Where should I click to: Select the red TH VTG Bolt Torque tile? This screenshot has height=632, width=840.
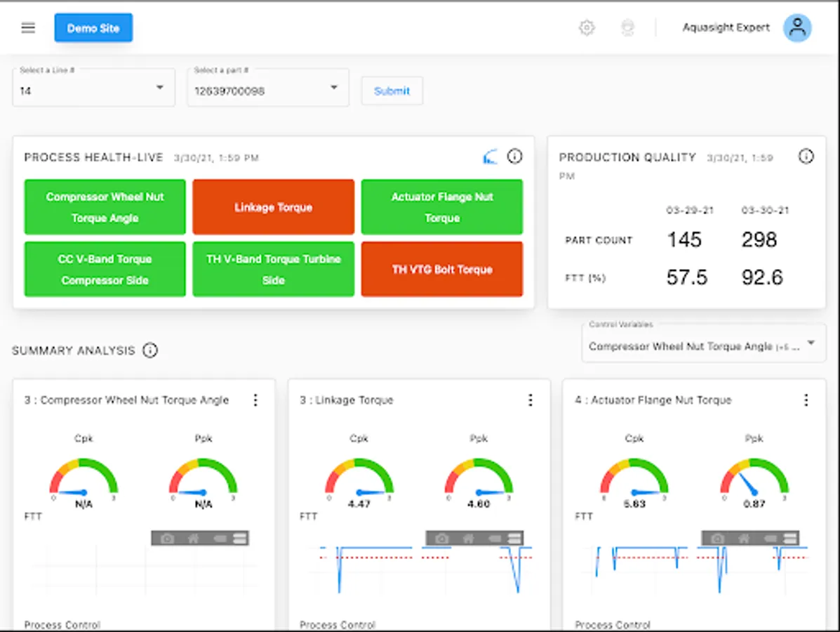coord(442,269)
